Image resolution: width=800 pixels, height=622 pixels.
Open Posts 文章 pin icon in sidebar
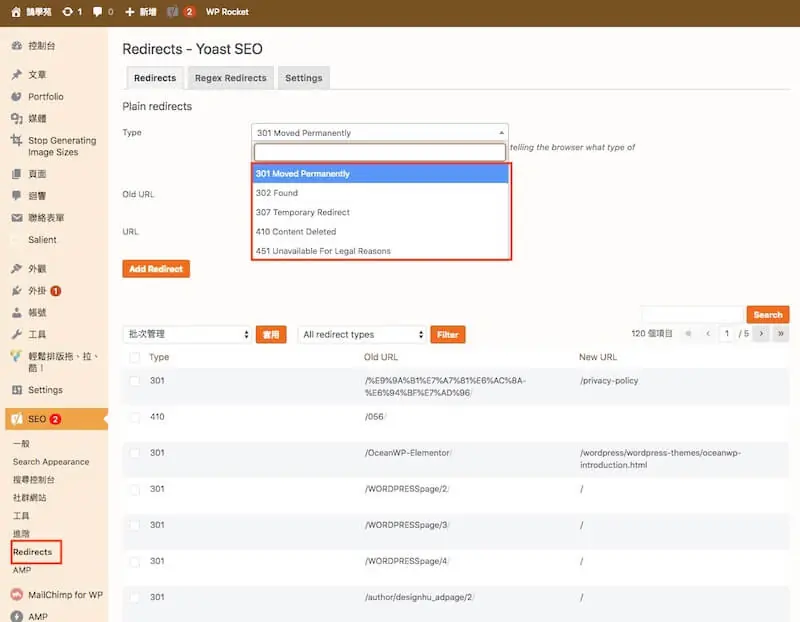[17, 74]
